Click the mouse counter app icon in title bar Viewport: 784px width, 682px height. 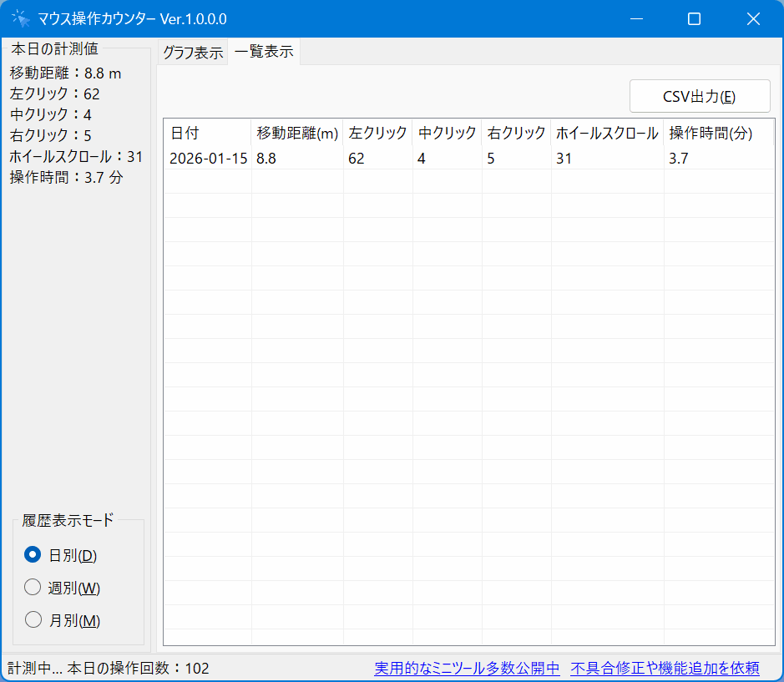20,19
